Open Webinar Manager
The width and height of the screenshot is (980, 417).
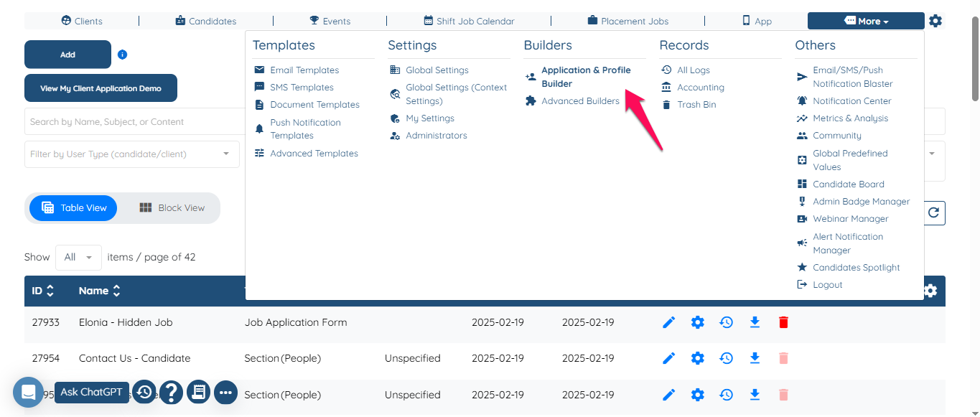tap(850, 219)
